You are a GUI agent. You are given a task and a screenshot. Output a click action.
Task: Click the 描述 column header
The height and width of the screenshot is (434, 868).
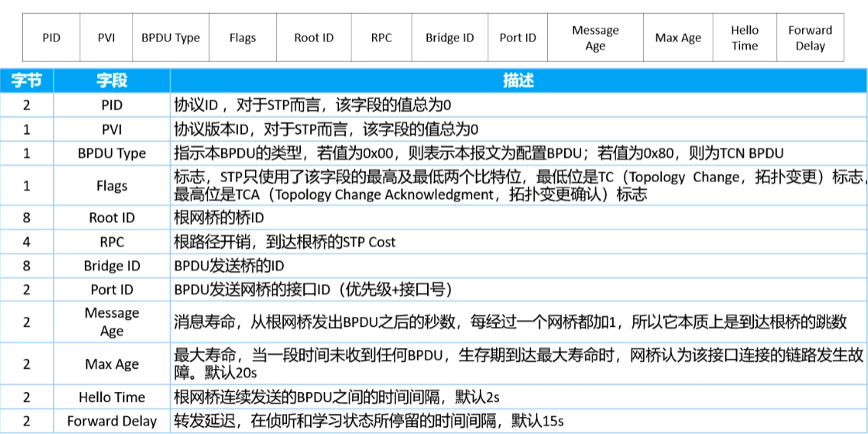(x=519, y=81)
